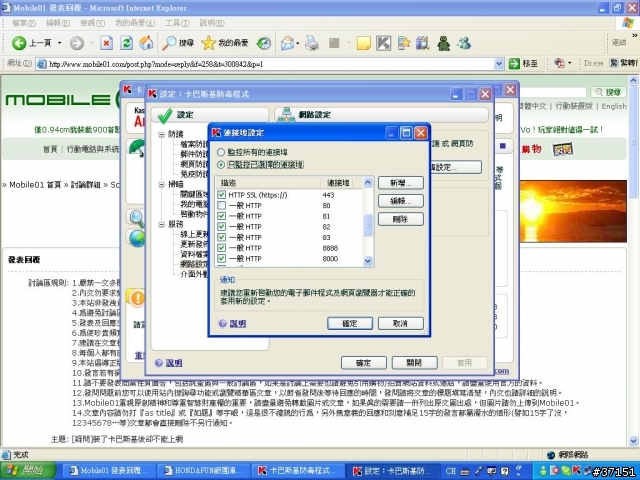Image resolution: width=640 pixels, height=480 pixels.
Task: Uncheck the HTTP port 81 checkbox
Action: click(x=222, y=216)
